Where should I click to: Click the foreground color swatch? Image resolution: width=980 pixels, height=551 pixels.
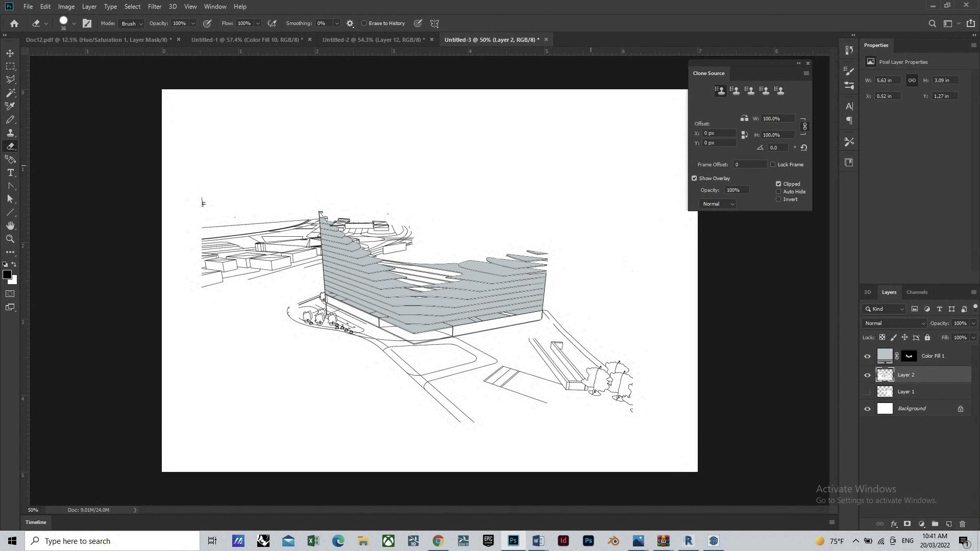click(7, 275)
